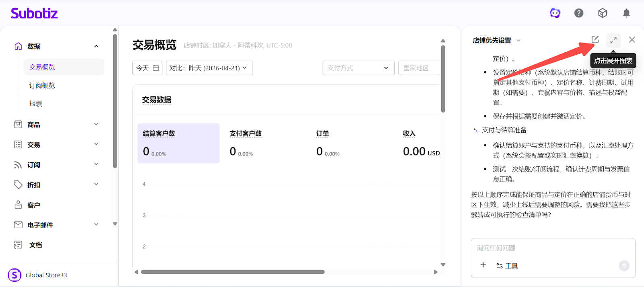644x287 pixels.
Task: Open the AI assistant robot icon
Action: pos(555,13)
